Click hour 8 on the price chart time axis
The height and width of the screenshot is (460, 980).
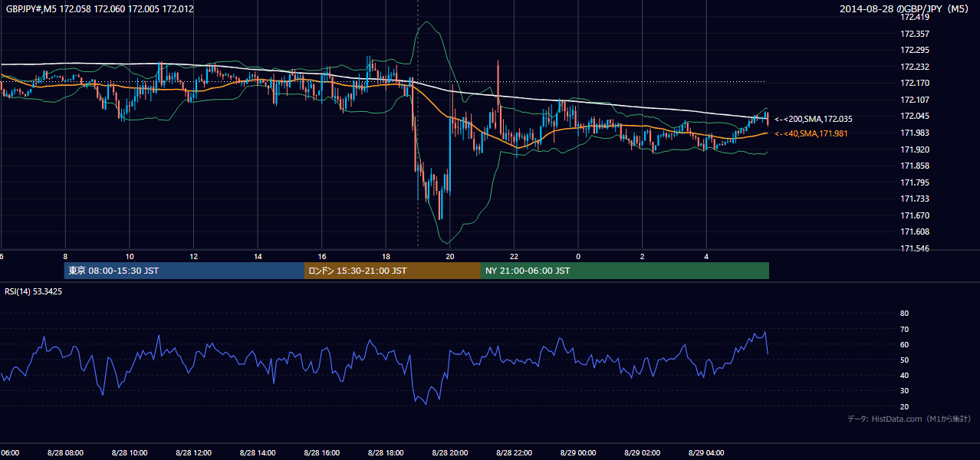pos(65,256)
